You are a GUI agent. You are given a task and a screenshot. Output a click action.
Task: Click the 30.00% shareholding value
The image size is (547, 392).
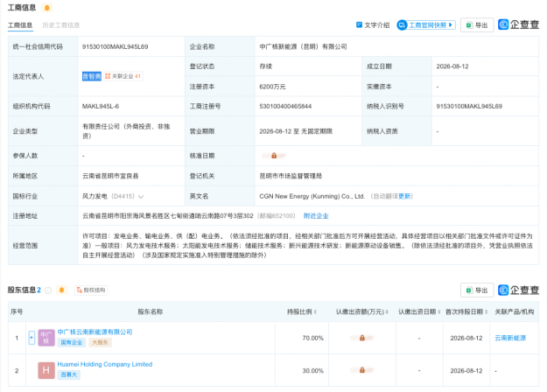pyautogui.click(x=313, y=371)
